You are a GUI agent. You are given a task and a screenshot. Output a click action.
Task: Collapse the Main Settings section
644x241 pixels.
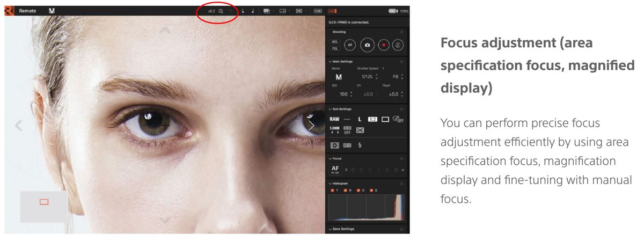point(330,62)
